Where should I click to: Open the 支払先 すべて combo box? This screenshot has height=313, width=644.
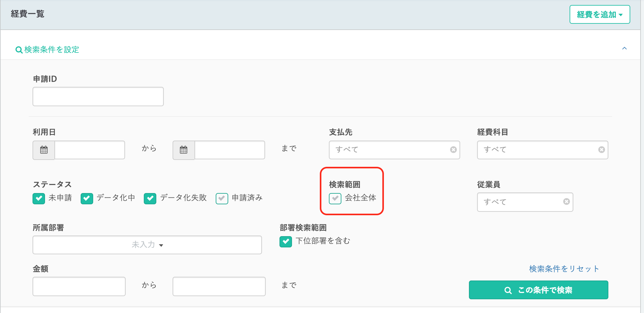click(394, 150)
